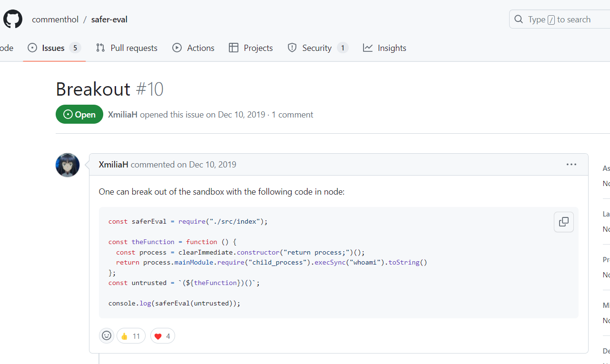Click the Breakout issue title
This screenshot has height=364, width=610.
[93, 89]
